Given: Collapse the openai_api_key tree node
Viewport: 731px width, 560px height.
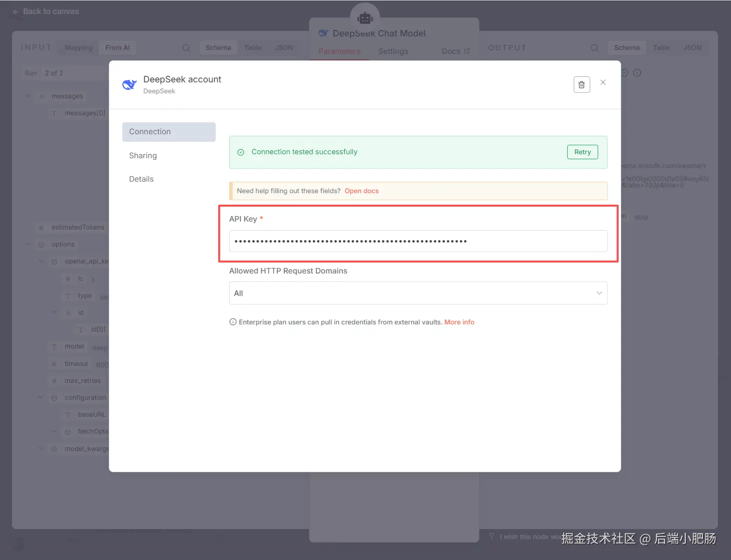Looking at the screenshot, I should (x=41, y=261).
